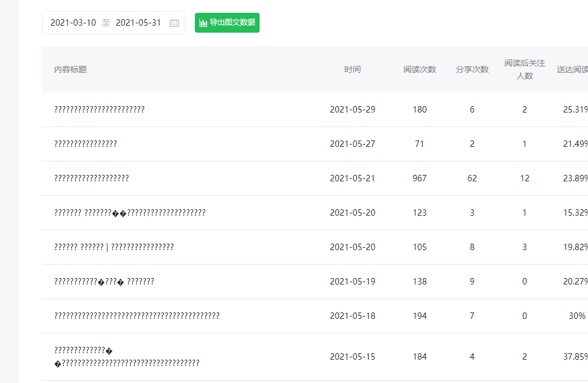Open the article title containing a vertical bar
The image size is (588, 383).
pos(114,247)
